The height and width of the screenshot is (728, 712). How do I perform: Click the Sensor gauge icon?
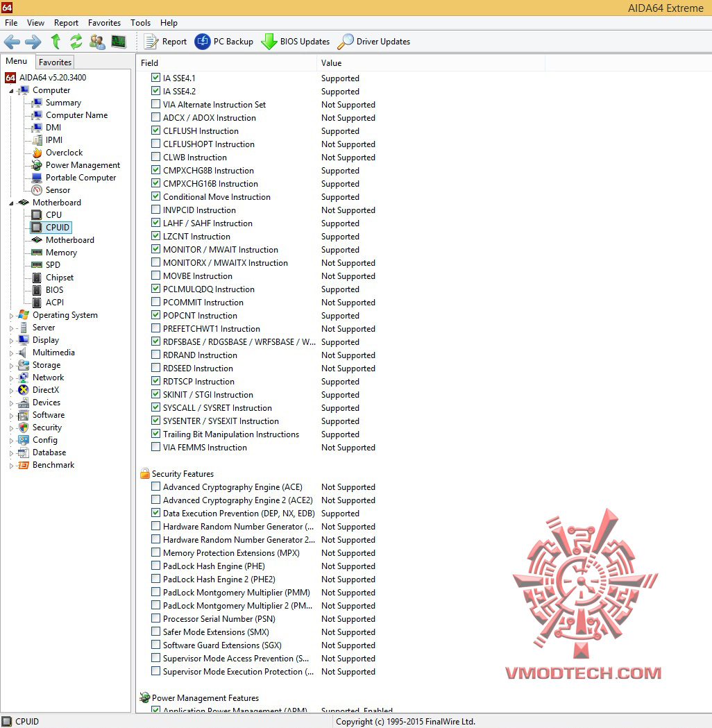tap(37, 190)
